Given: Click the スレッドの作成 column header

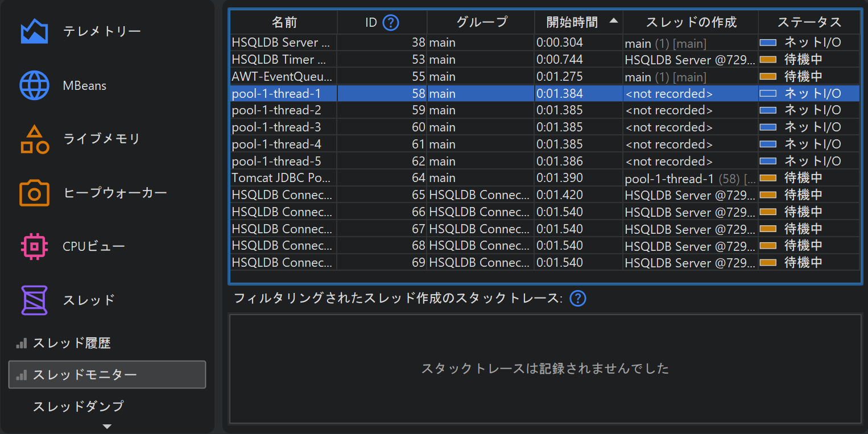Looking at the screenshot, I should point(691,23).
